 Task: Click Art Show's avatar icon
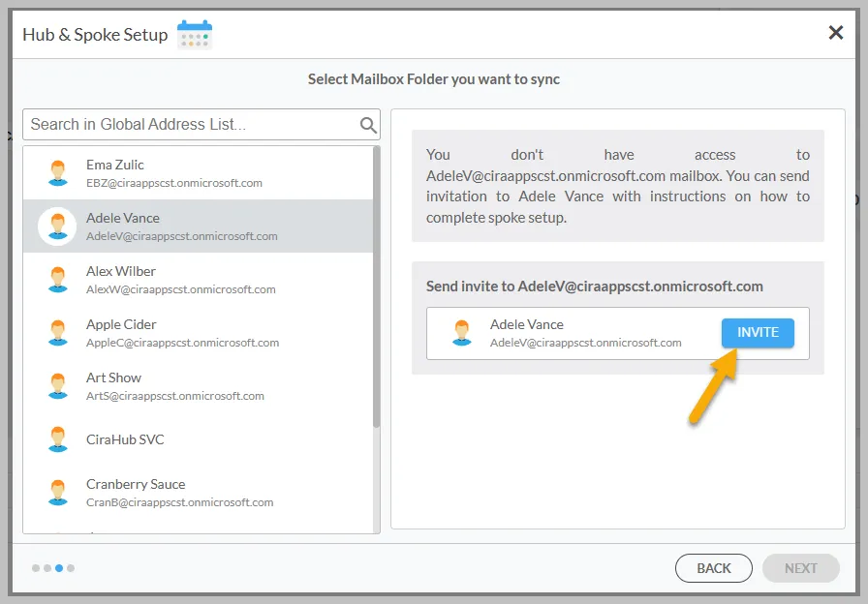tap(57, 386)
